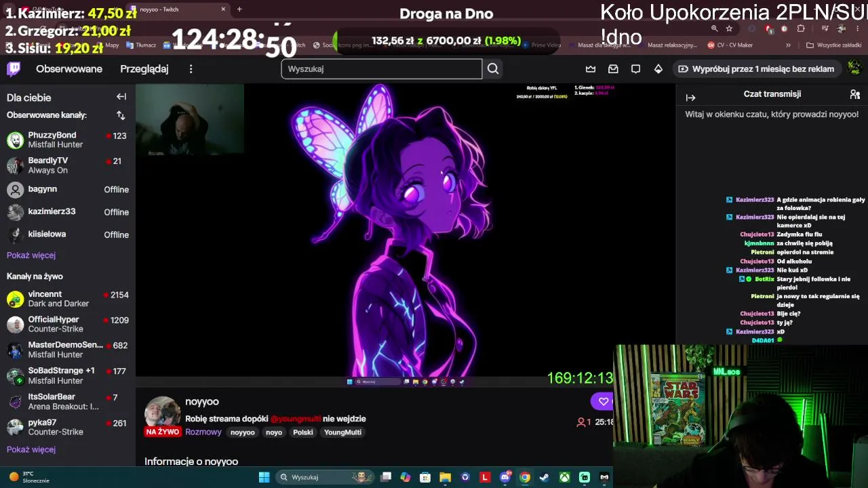
Task: Open the Przeglądaj tab
Action: 144,69
